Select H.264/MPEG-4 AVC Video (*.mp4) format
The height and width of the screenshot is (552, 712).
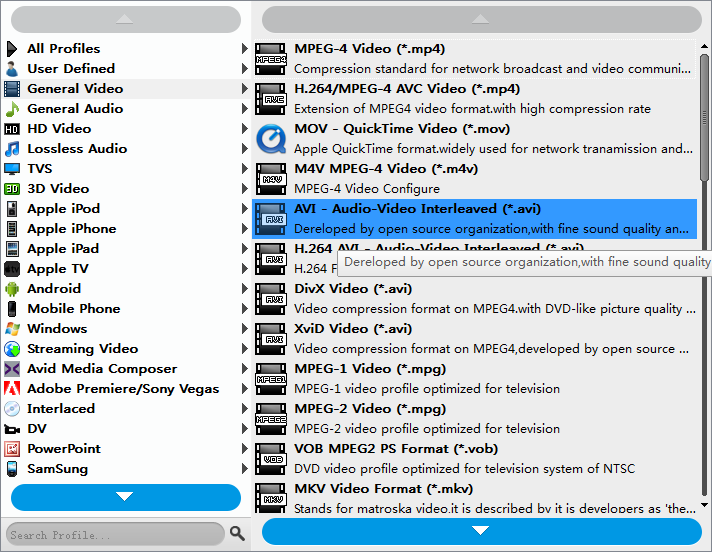click(475, 99)
